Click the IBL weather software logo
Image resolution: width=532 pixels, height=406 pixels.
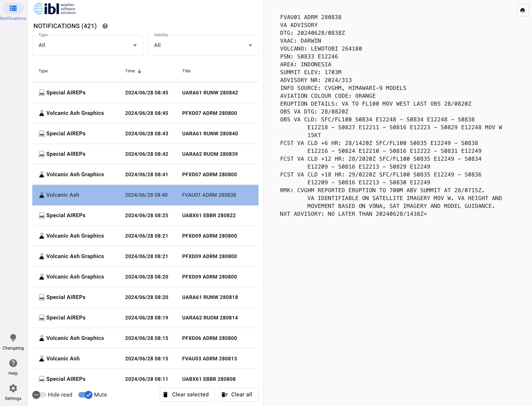(x=55, y=9)
